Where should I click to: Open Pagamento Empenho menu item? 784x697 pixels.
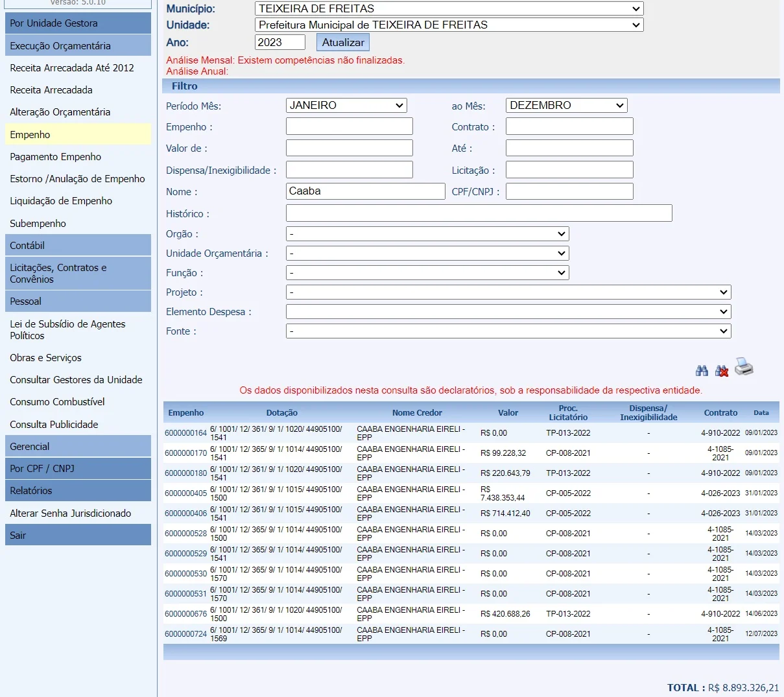click(56, 157)
